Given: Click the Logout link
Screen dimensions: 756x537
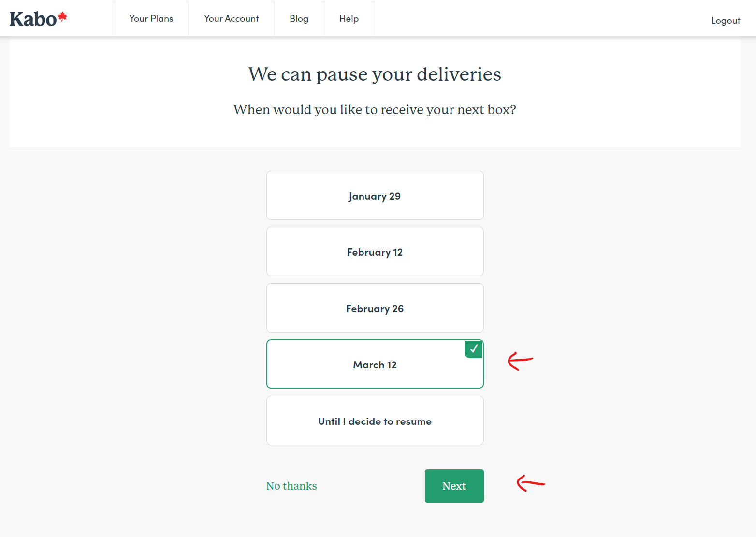Looking at the screenshot, I should [x=726, y=20].
